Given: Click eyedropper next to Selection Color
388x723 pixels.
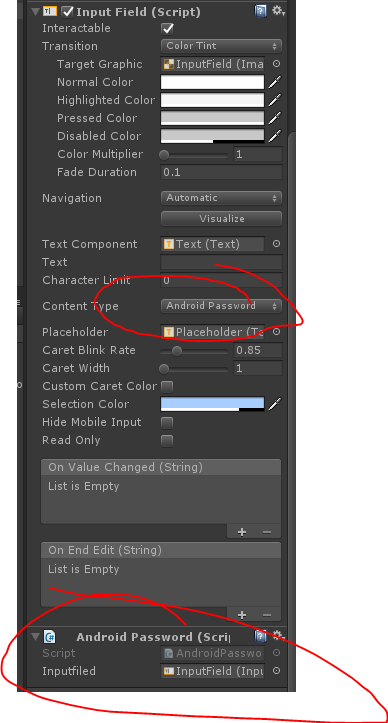Looking at the screenshot, I should [275, 404].
